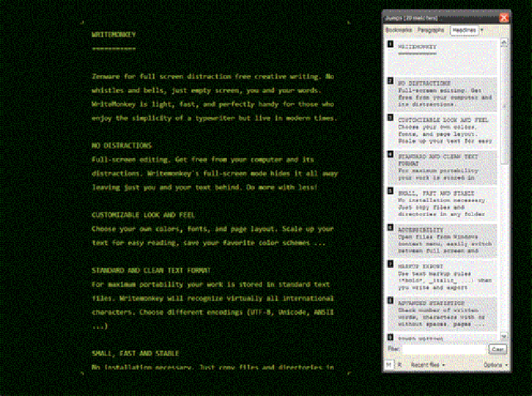Open the Options dropdown in the panel footer

492,365
